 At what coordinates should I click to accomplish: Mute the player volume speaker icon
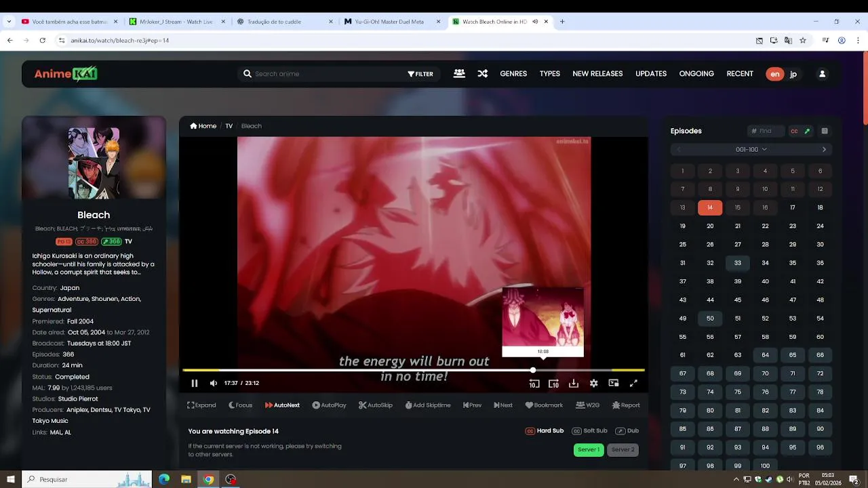pyautogui.click(x=214, y=384)
